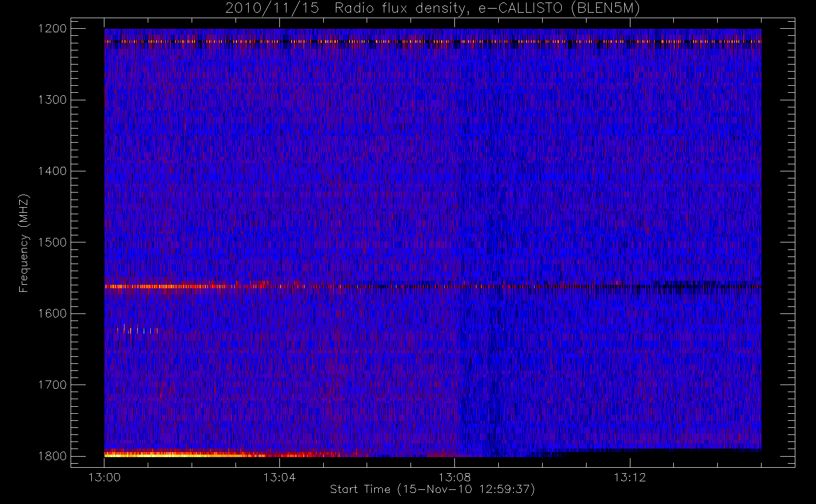
Task: Click the dashed orange line near 1220 MHz
Action: click(x=433, y=42)
